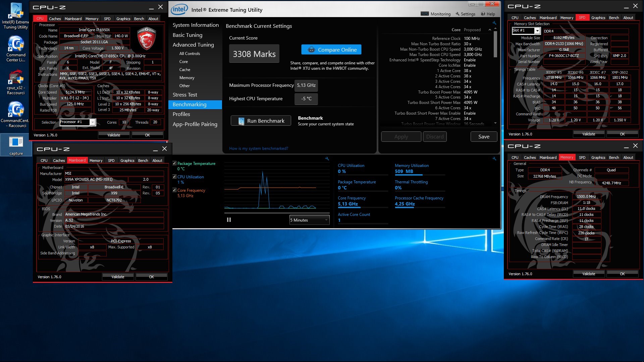Open Advanced Tuning section
Image resolution: width=644 pixels, height=362 pixels.
[x=193, y=45]
